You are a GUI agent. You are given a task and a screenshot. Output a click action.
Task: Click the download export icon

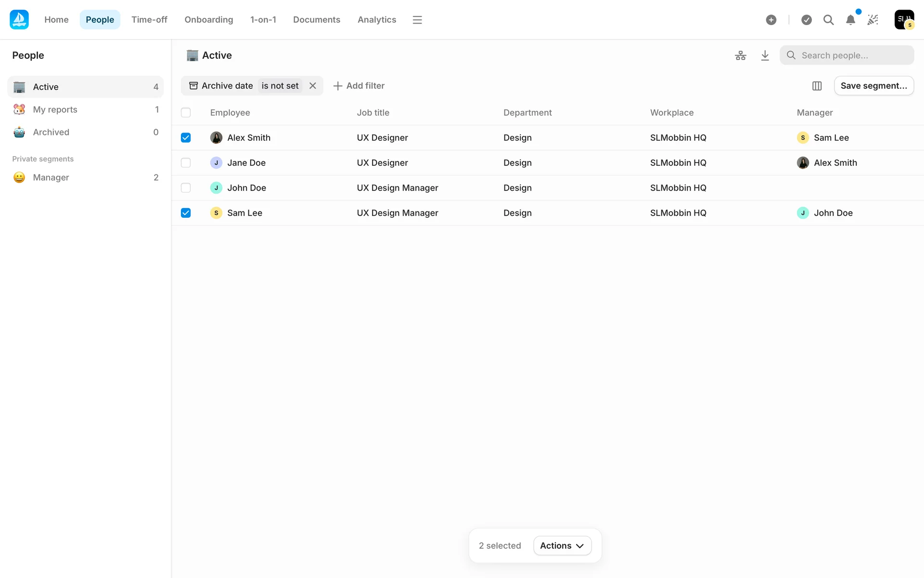pos(765,55)
